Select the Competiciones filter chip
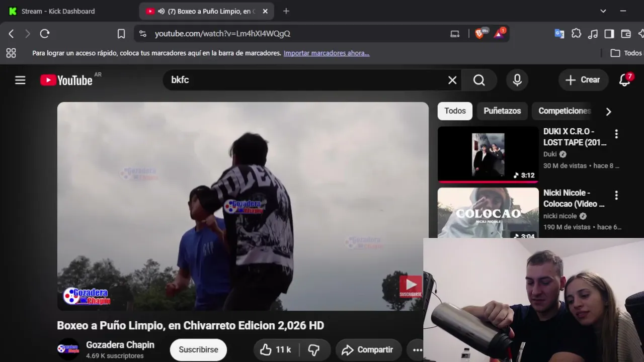 (565, 111)
